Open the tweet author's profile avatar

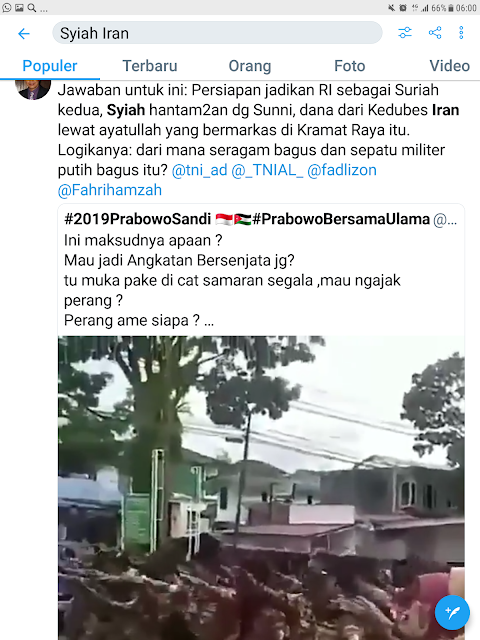click(x=33, y=89)
